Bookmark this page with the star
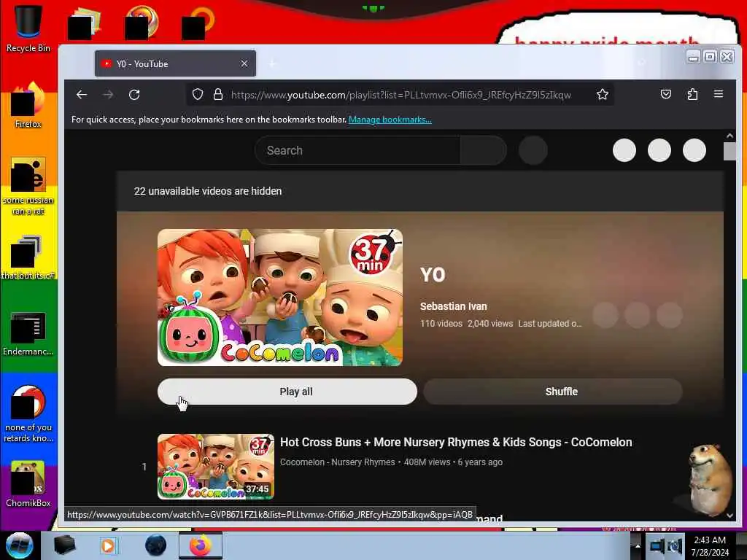 (x=602, y=94)
